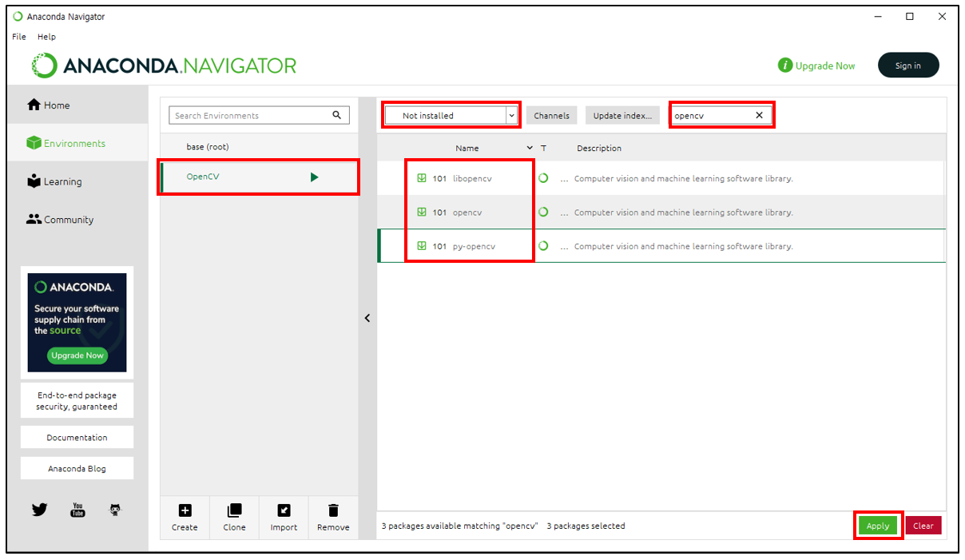Open the Help menu
This screenshot has width=965, height=560.
[x=47, y=37]
